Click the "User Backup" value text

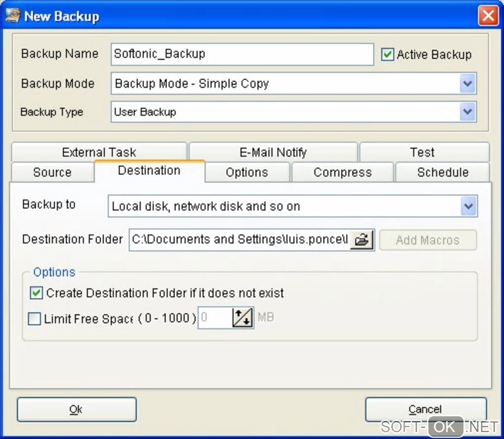pos(145,112)
